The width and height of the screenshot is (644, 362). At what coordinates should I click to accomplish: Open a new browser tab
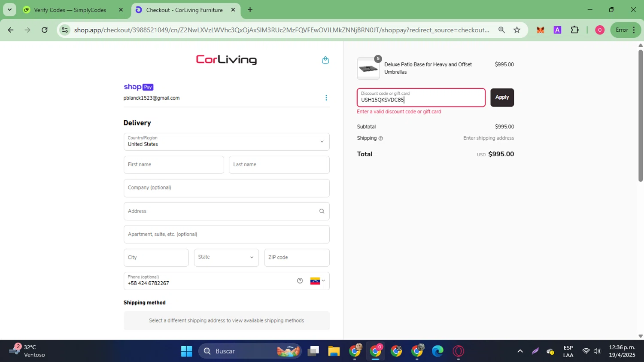tap(250, 9)
